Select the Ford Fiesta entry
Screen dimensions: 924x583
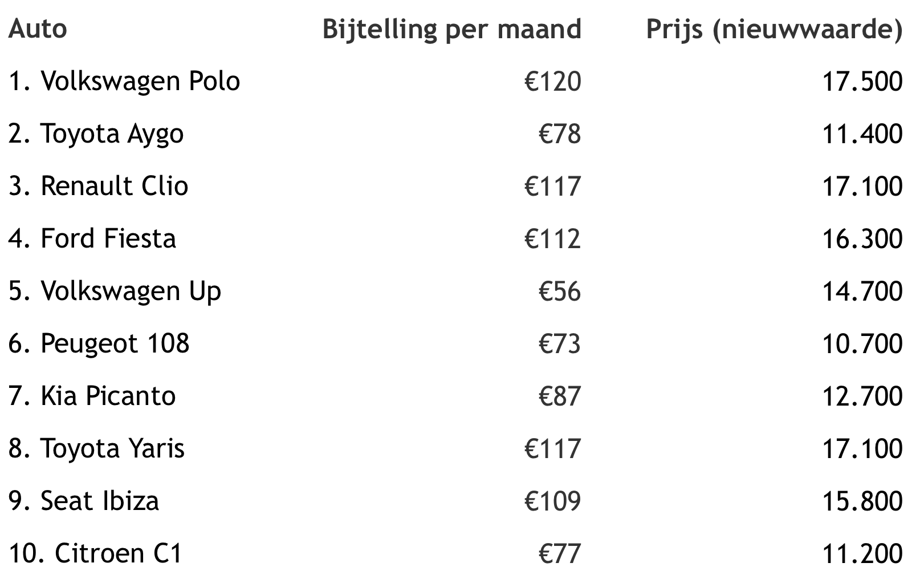(92, 238)
